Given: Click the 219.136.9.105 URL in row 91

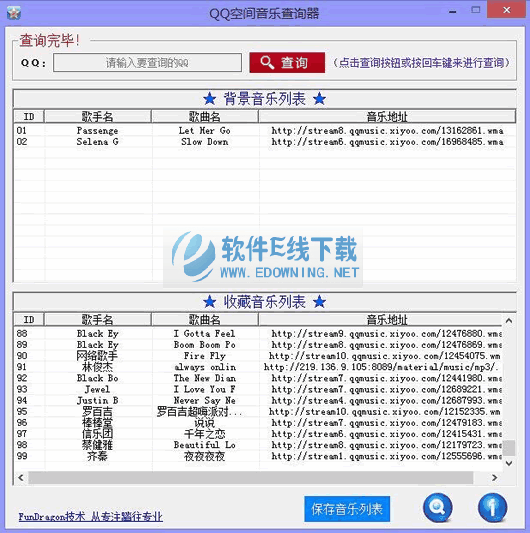Looking at the screenshot, I should click(381, 367).
